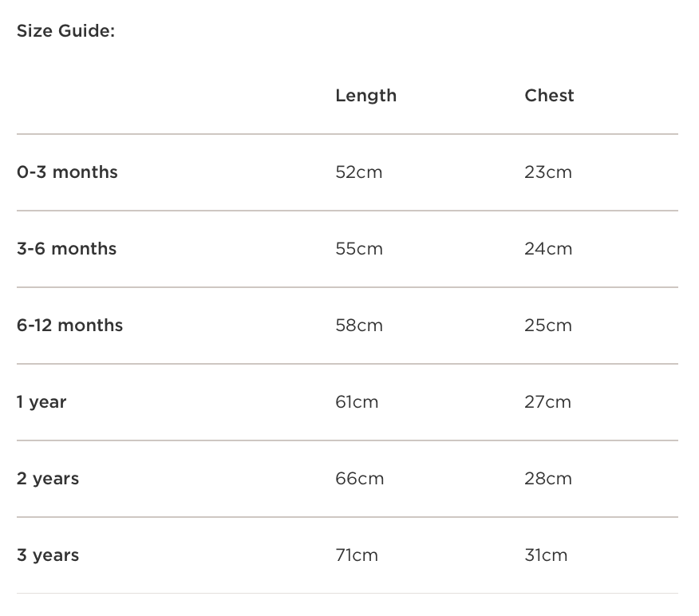
Task: Select the 3 years row label
Action: click(48, 555)
